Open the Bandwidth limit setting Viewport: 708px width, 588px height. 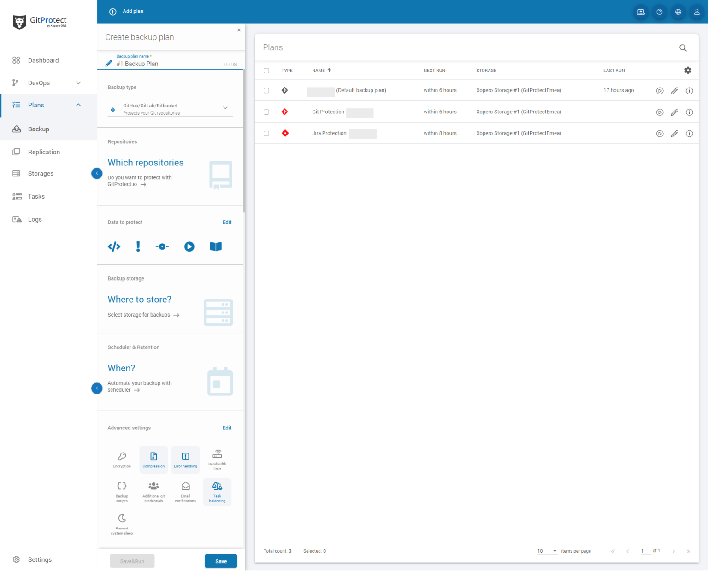click(217, 459)
